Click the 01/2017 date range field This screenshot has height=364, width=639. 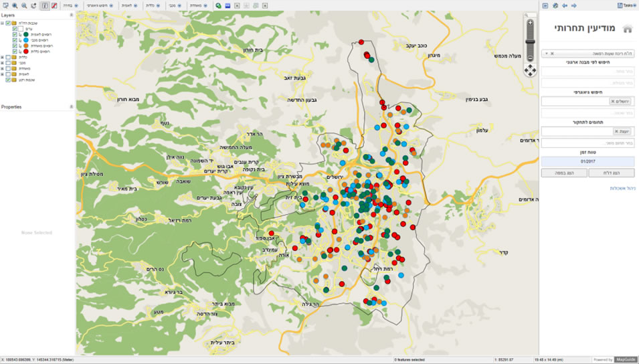point(587,161)
